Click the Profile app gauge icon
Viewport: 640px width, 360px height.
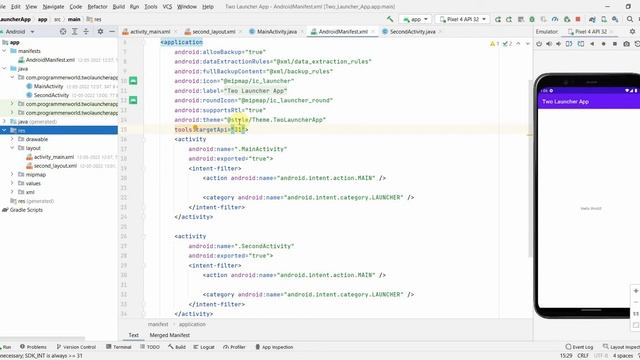click(555, 19)
